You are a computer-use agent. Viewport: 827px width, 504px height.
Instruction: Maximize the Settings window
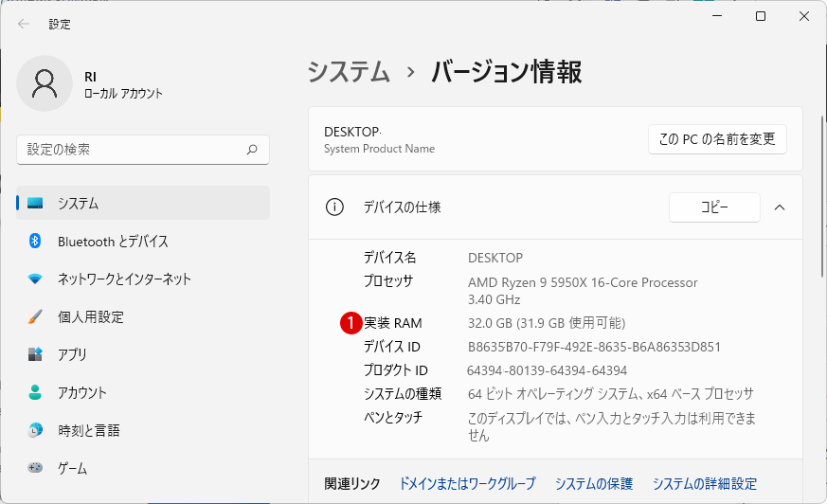click(761, 16)
